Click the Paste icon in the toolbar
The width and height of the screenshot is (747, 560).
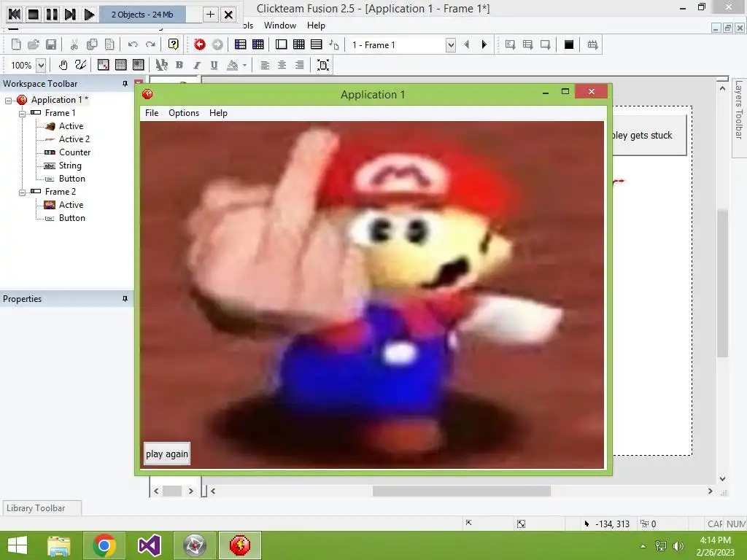(109, 44)
